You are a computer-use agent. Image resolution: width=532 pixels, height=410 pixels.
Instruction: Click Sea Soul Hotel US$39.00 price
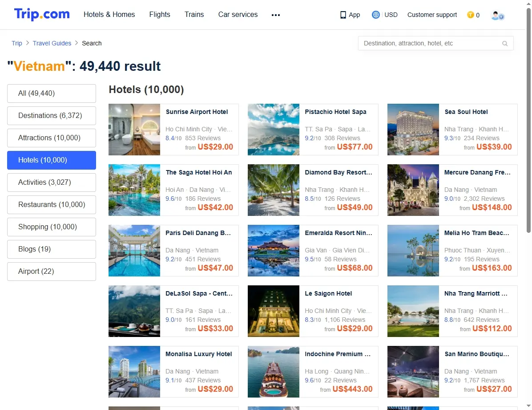pos(494,147)
